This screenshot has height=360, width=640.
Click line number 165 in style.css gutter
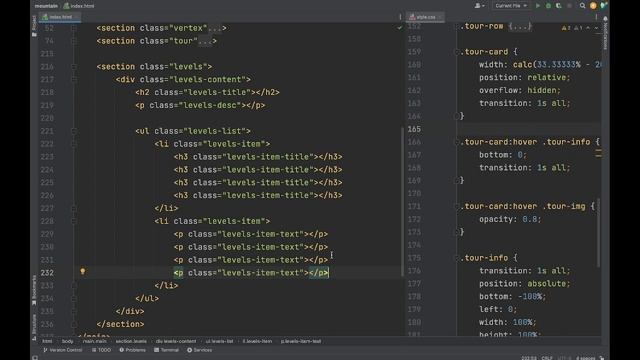(414, 129)
